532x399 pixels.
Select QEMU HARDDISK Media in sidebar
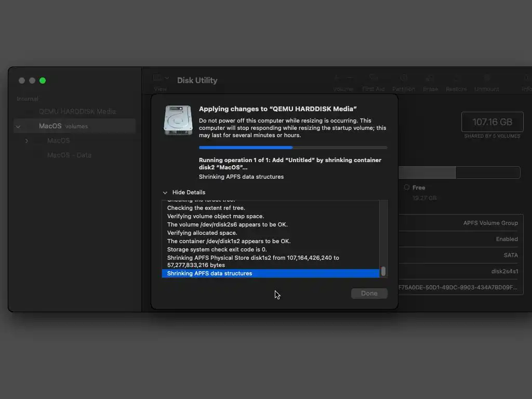coord(77,111)
